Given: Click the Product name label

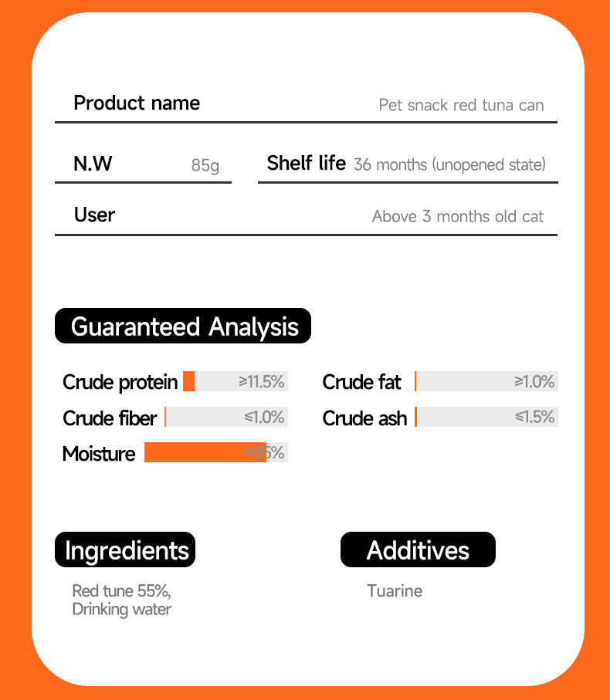Looking at the screenshot, I should click(x=137, y=103).
